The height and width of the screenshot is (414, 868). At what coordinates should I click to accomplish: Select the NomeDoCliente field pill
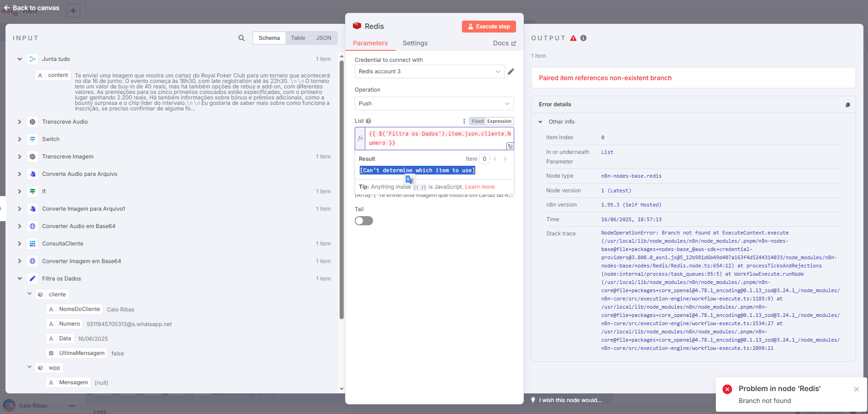point(75,309)
